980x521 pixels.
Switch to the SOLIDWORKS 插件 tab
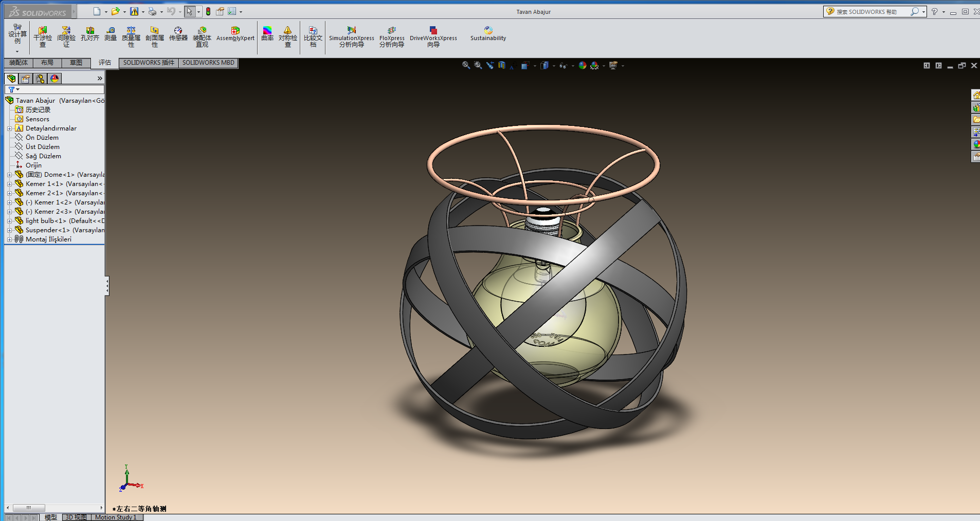(149, 63)
